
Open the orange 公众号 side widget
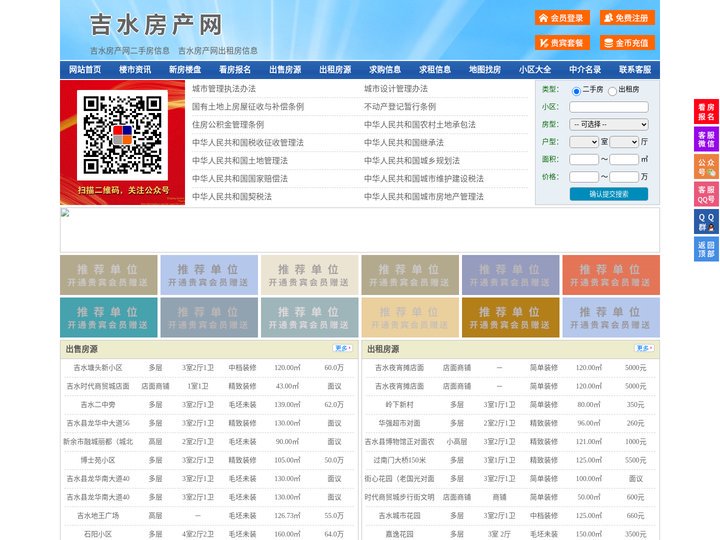point(706,167)
